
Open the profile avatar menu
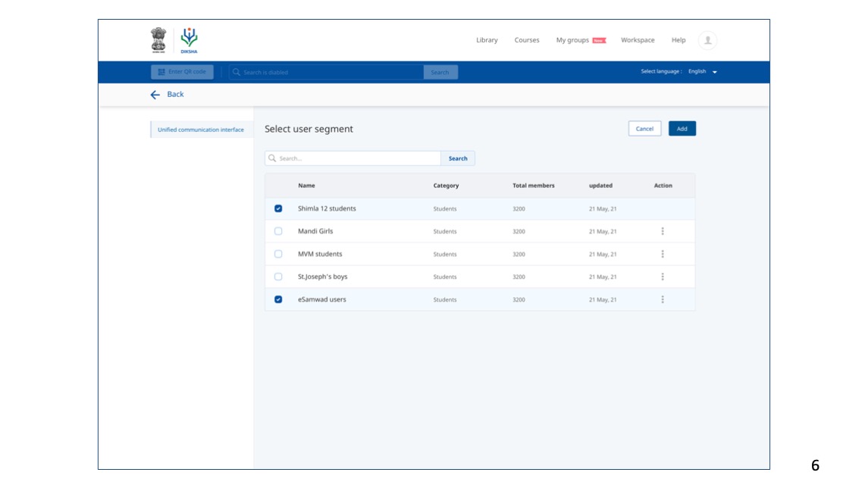click(x=707, y=39)
